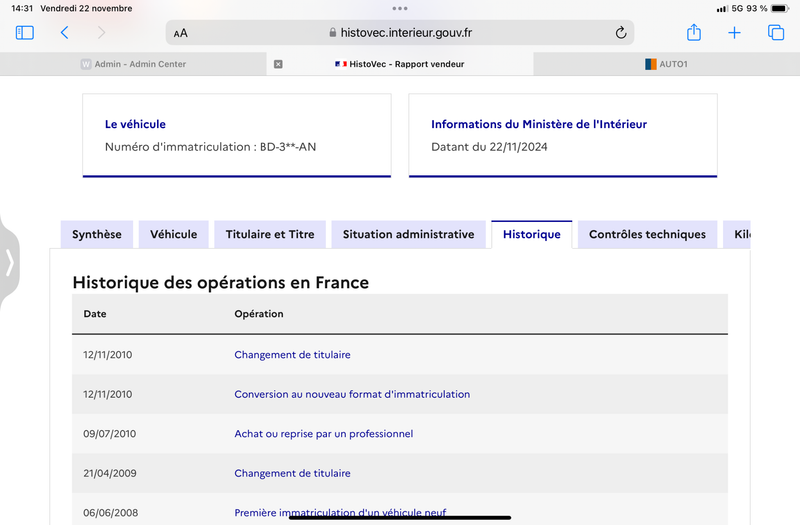Click the Le véhicule card heading
This screenshot has width=800, height=525.
click(x=135, y=124)
